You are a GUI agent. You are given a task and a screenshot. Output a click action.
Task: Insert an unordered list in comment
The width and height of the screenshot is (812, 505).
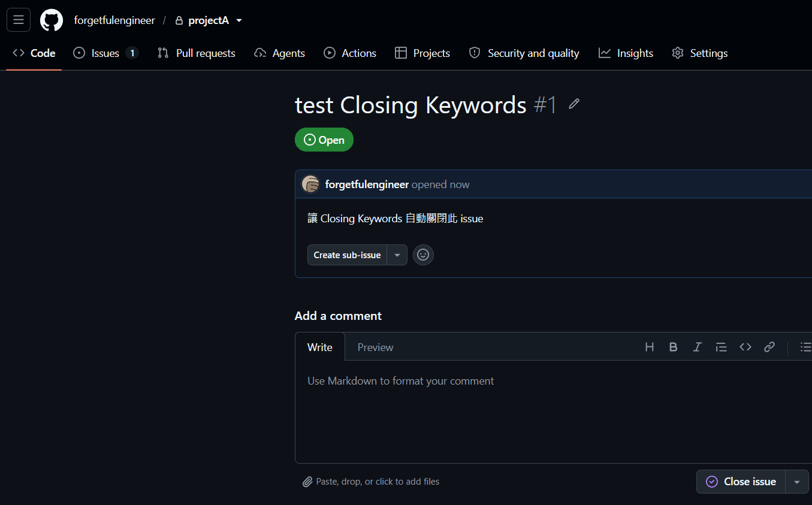(x=805, y=347)
